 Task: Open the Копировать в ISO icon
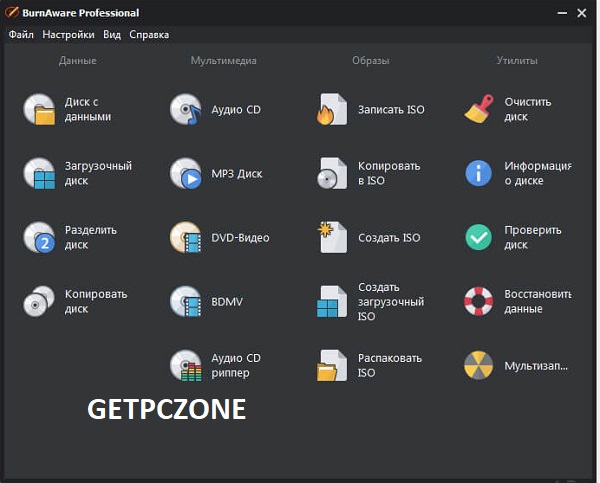[332, 173]
